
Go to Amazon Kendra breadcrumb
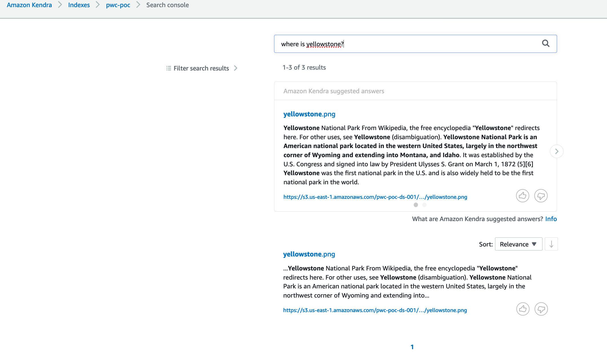coord(29,5)
